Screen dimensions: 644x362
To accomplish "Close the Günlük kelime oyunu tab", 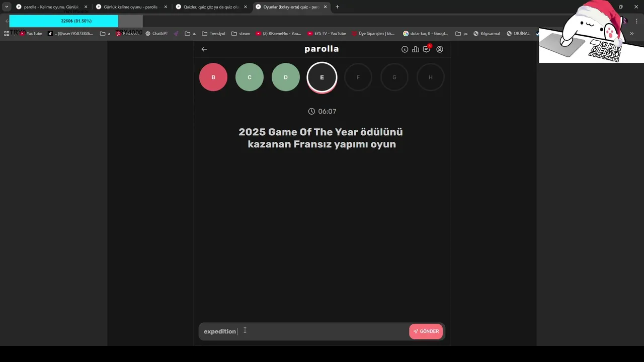I will click(x=166, y=7).
